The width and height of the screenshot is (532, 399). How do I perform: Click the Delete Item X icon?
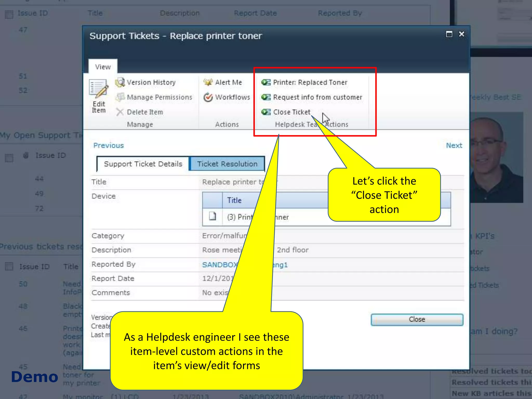(x=120, y=112)
